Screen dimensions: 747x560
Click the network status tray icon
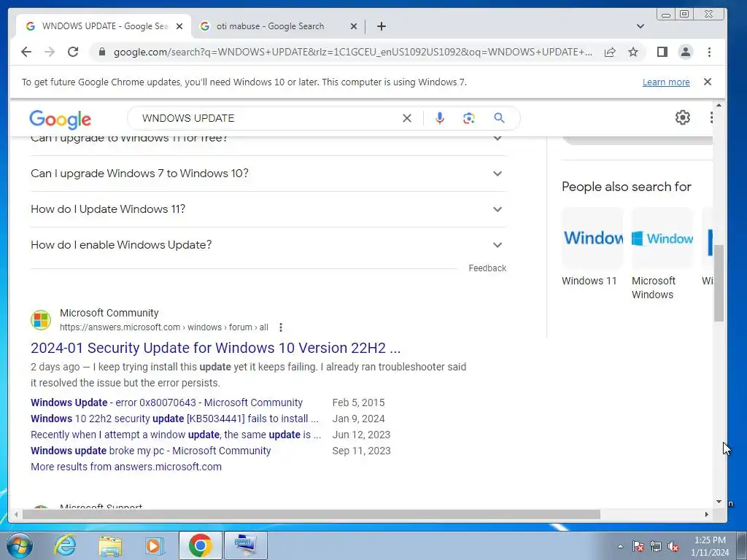point(656,546)
